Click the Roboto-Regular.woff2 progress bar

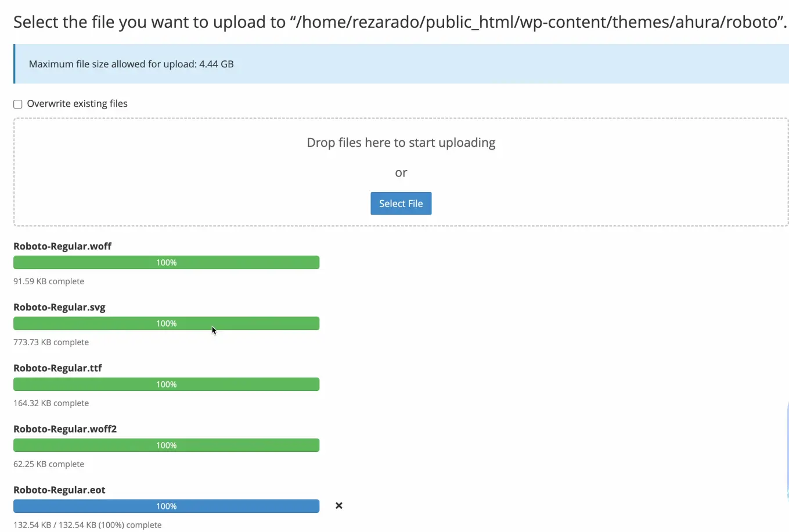(x=166, y=446)
